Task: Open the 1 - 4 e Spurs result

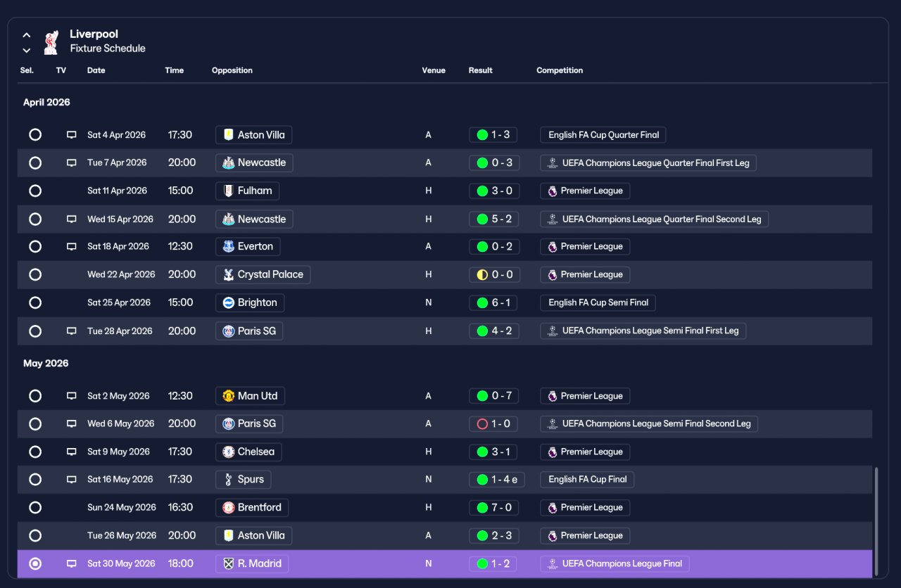Action: (497, 480)
